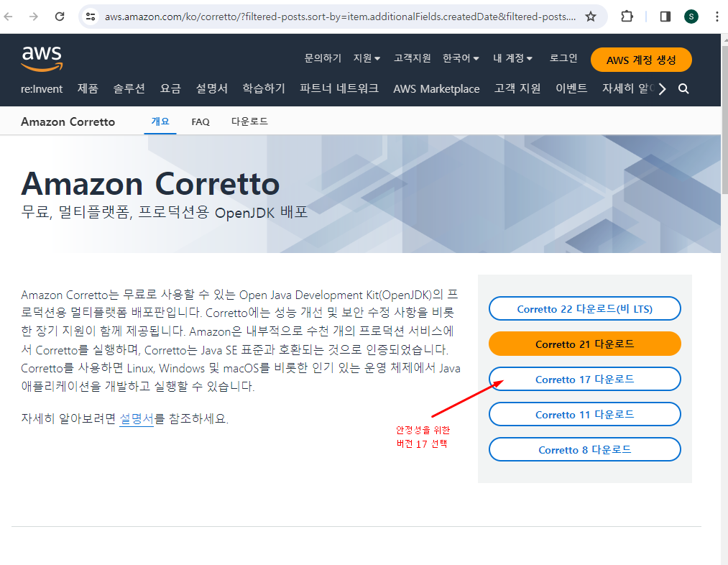Open the Chrome three-dot menu
This screenshot has height=565, width=728.
pyautogui.click(x=717, y=17)
